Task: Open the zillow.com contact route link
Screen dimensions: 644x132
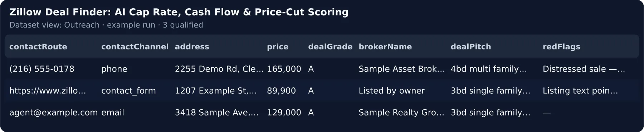Action: coord(48,91)
